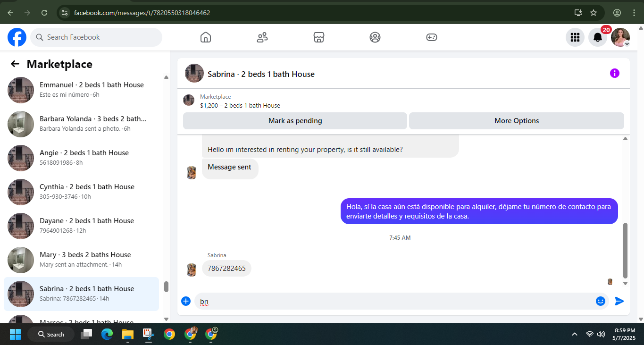Click the chat scrollbar up arrow

(x=626, y=139)
